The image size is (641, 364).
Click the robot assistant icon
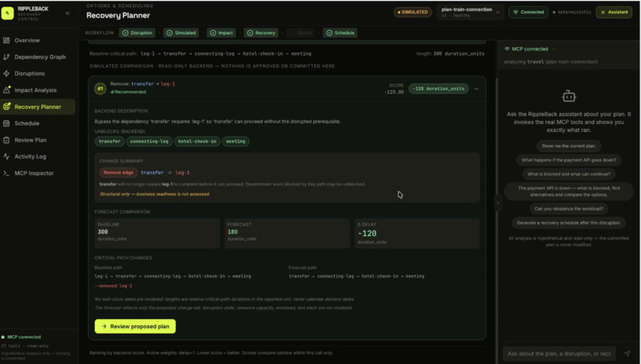click(569, 96)
